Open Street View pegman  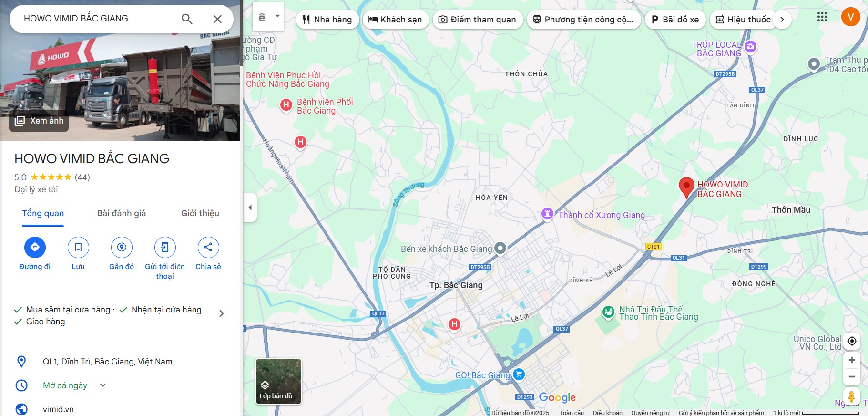coord(851,397)
